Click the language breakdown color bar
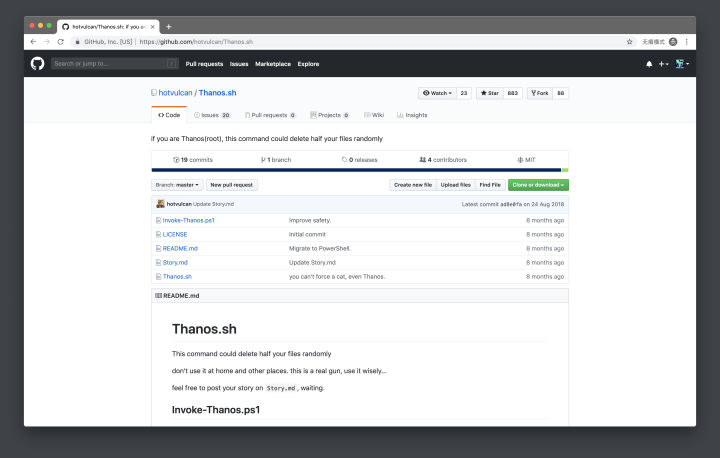This screenshot has width=720, height=458. point(360,170)
